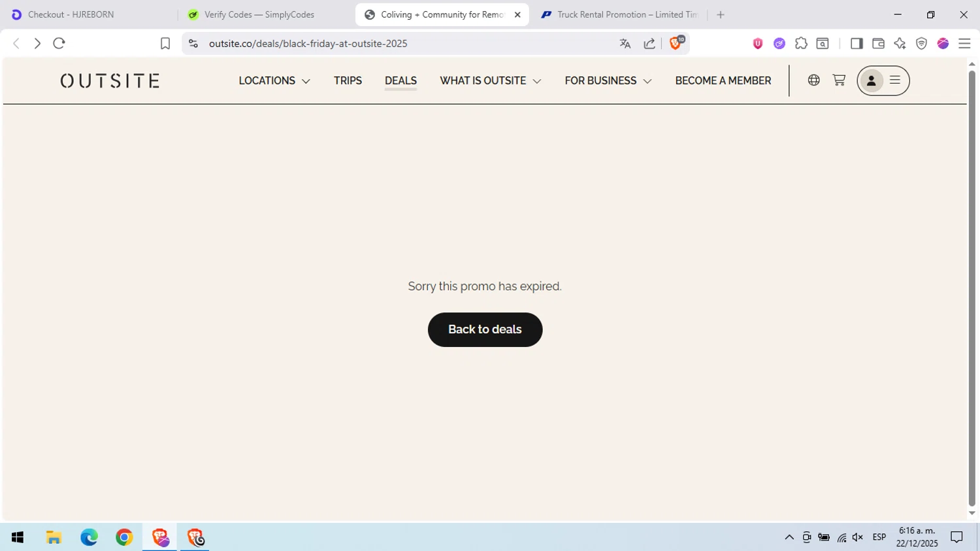Image resolution: width=980 pixels, height=551 pixels.
Task: Switch to Checkout - HJREBORN tab
Action: tap(89, 14)
